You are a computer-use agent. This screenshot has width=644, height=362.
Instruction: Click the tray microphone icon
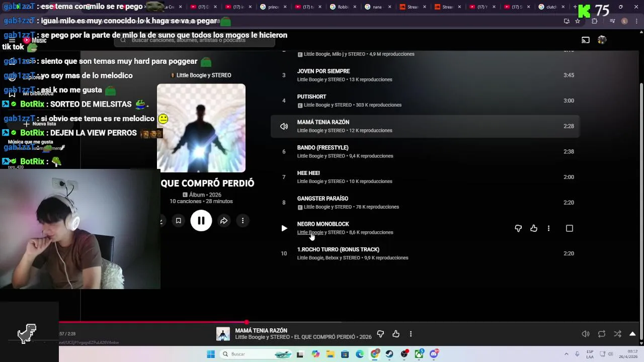coord(577,354)
